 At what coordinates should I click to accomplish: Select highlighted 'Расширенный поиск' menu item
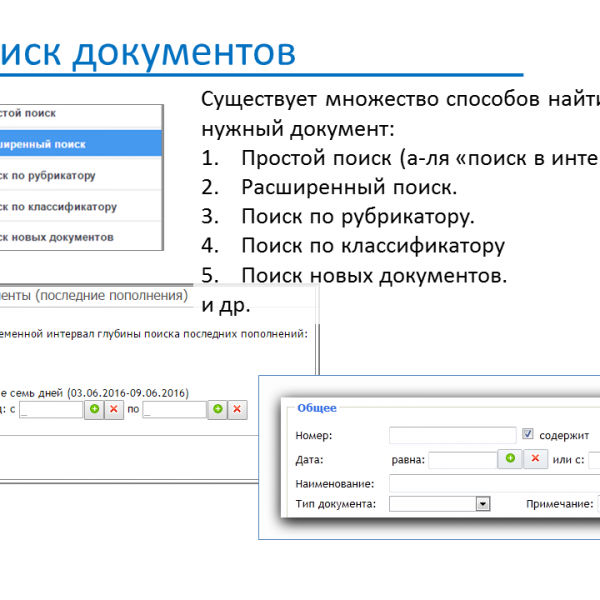tap(80, 144)
